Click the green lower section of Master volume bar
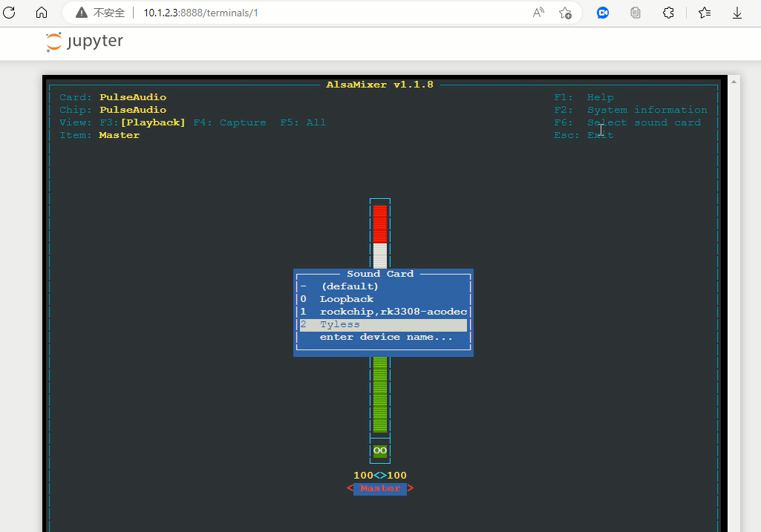Image resolution: width=761 pixels, height=532 pixels. 380,394
